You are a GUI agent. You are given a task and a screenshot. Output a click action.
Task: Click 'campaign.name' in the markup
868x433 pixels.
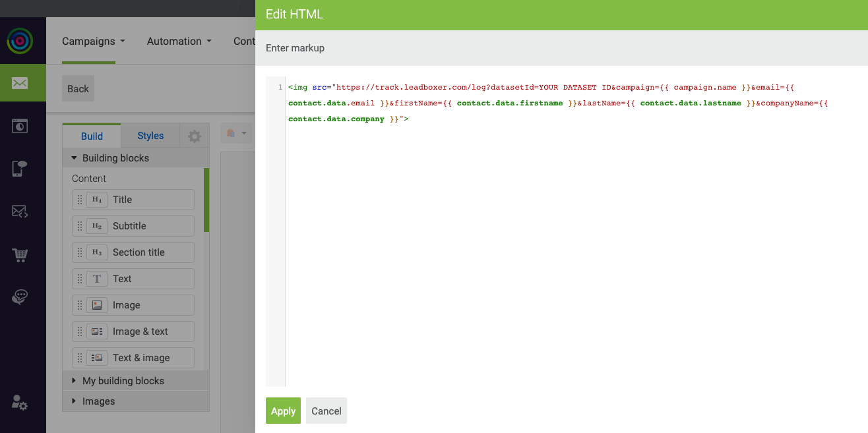[705, 88]
